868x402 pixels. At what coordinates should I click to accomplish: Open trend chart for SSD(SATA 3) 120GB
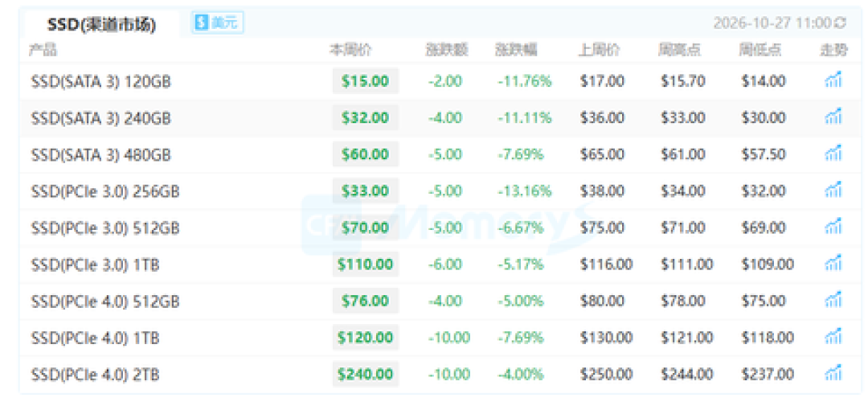[833, 81]
